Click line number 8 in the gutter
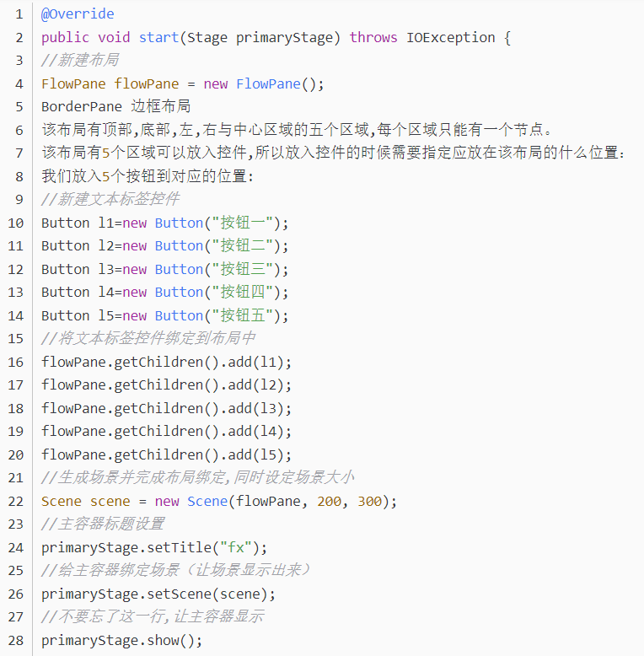Image resolution: width=644 pixels, height=656 pixels. [x=19, y=176]
